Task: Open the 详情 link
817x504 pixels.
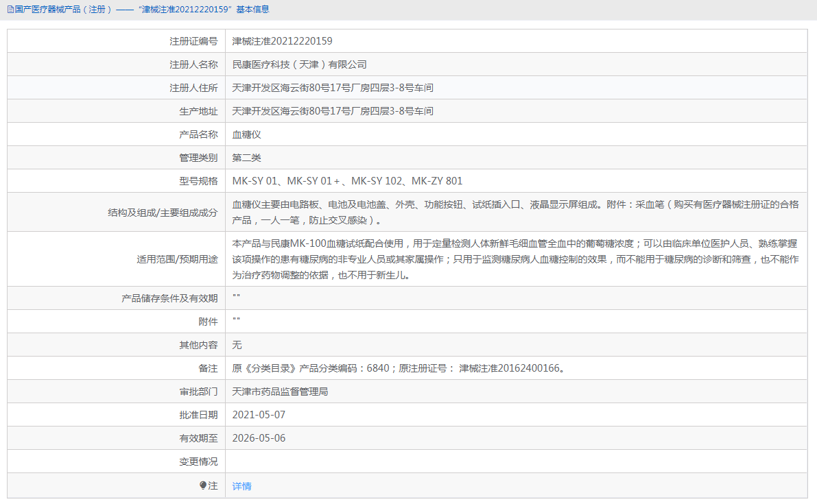Action: click(x=241, y=485)
